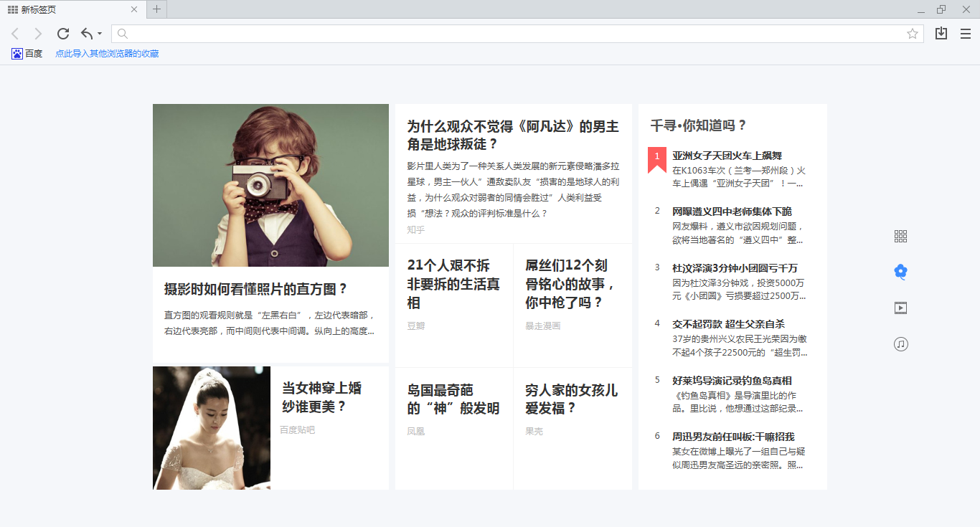The height and width of the screenshot is (527, 980).
Task: Click the forward navigation arrow
Action: 38,34
